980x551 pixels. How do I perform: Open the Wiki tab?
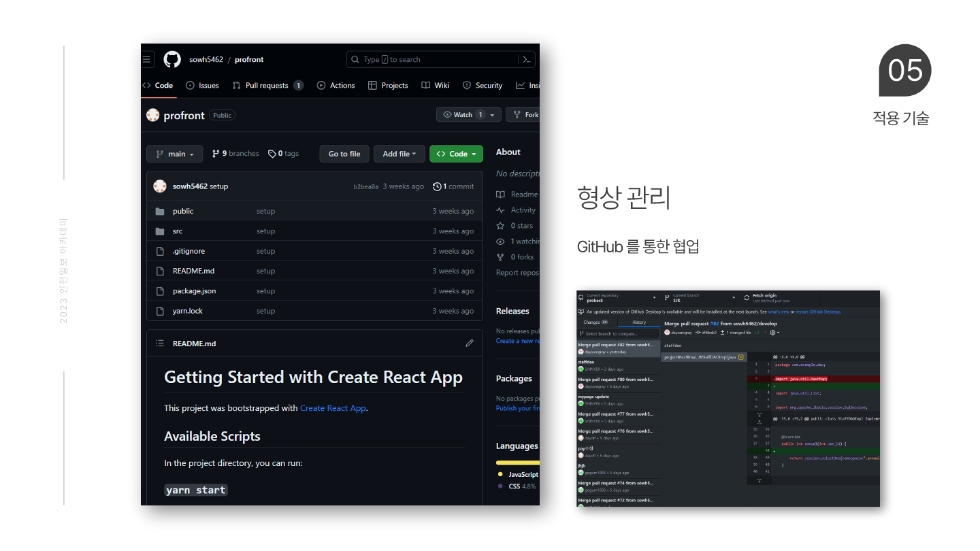tap(436, 86)
